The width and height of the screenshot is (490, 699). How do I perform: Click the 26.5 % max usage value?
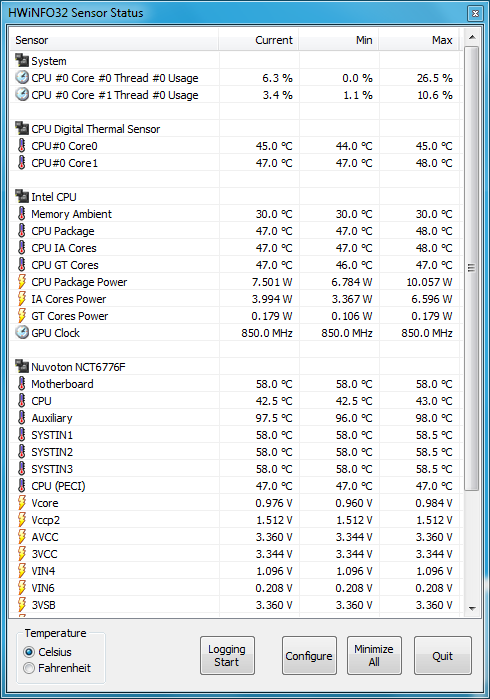click(435, 78)
